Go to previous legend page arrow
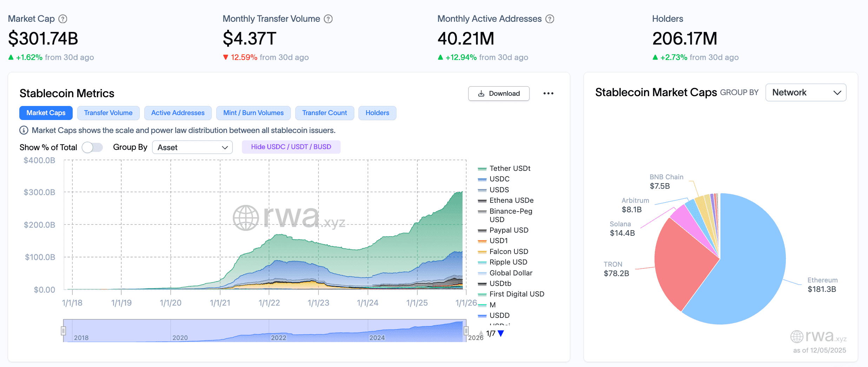The image size is (868, 367). click(x=481, y=333)
